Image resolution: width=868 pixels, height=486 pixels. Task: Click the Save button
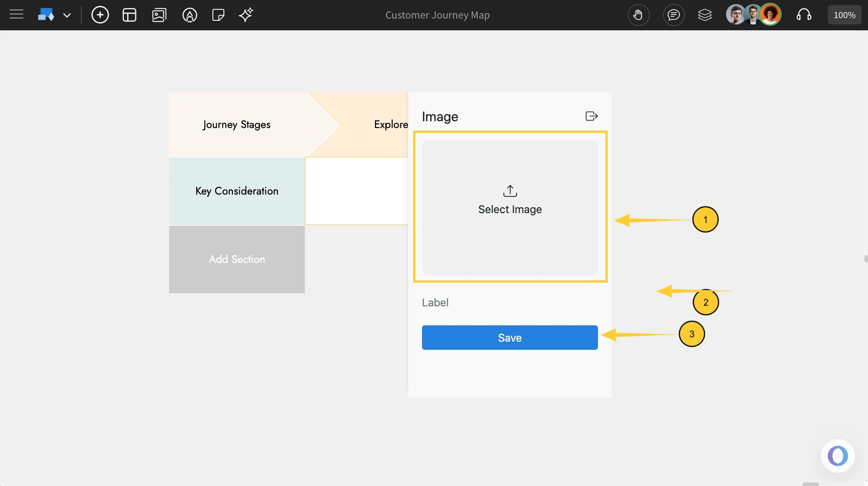tap(509, 337)
